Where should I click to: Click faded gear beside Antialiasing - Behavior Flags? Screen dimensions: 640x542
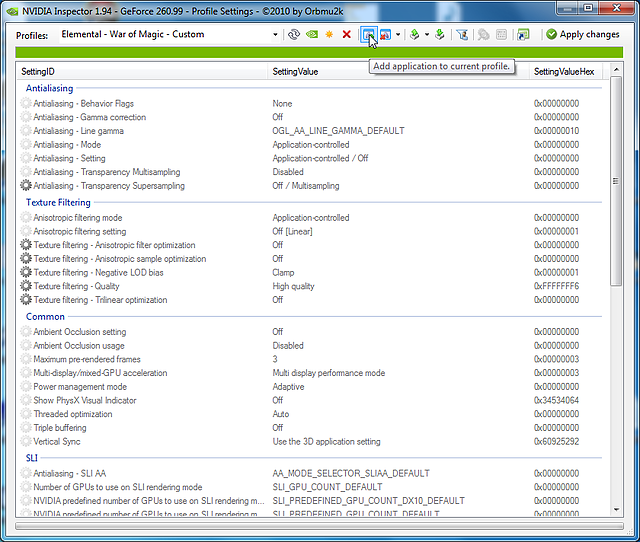26,104
